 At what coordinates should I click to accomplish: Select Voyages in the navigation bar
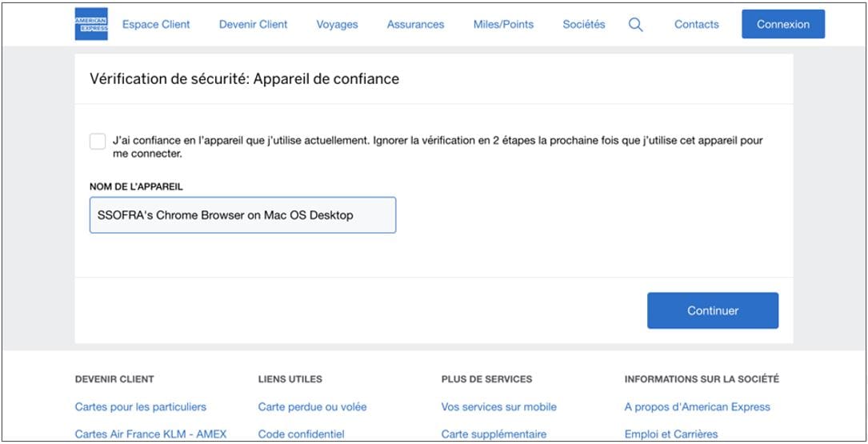337,25
